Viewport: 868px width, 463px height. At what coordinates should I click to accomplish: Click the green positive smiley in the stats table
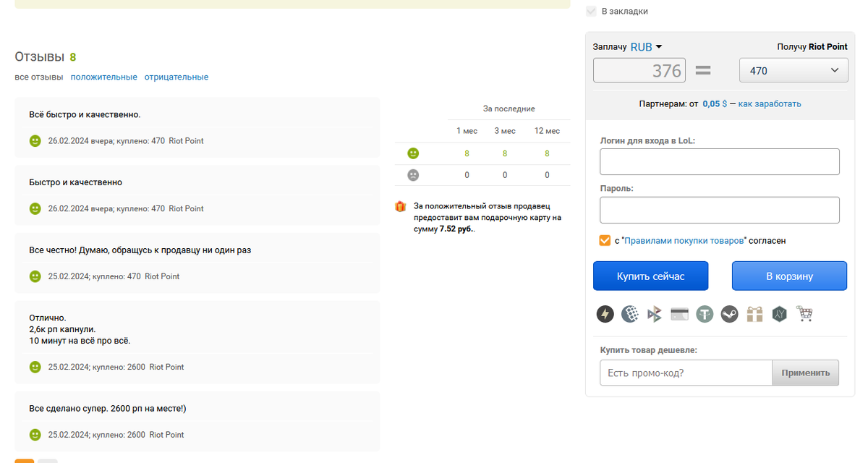click(x=413, y=153)
